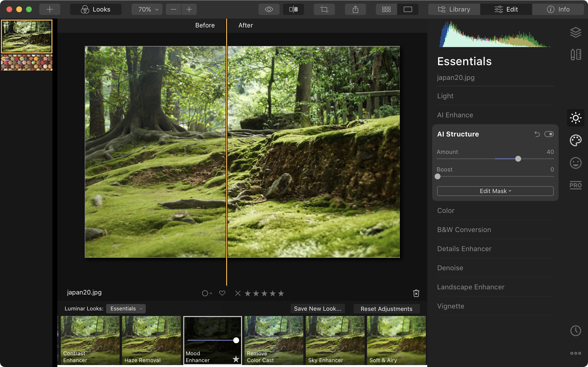
Task: Toggle the before/after split view icon
Action: (x=293, y=9)
